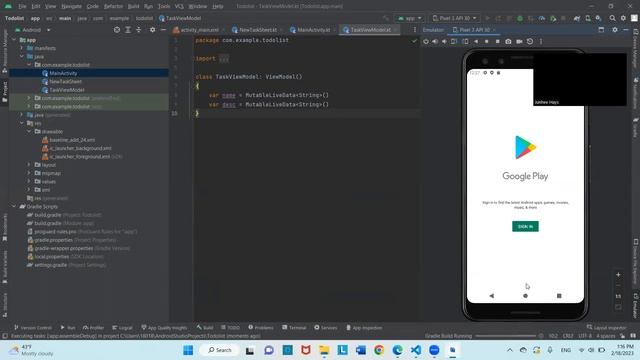Screen dimensions: 640x360
Task: Select baseline_add_24.xml drawable file
Action: point(72,140)
